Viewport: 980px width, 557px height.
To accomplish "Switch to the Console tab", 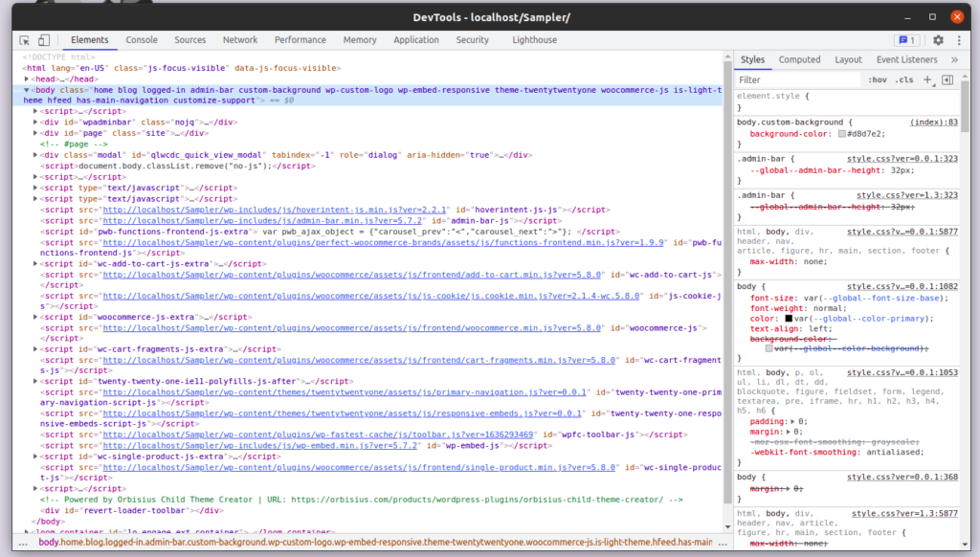I will click(142, 40).
